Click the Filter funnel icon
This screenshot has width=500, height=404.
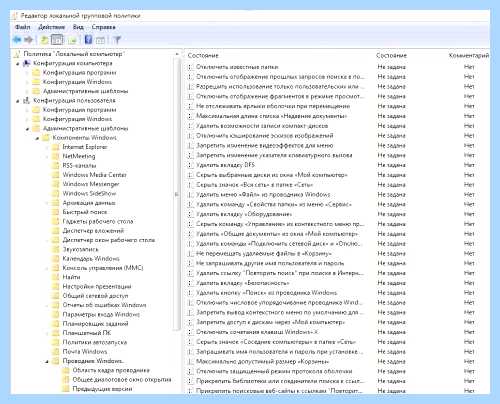(117, 40)
